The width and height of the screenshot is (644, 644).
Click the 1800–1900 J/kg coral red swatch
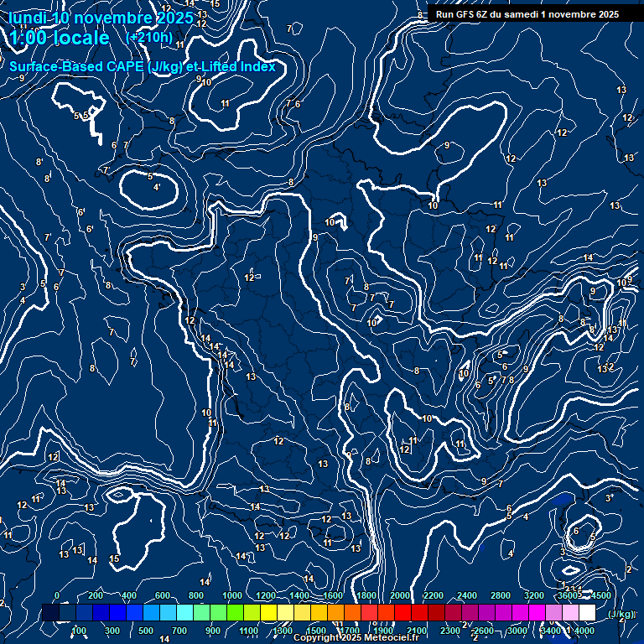click(369, 612)
